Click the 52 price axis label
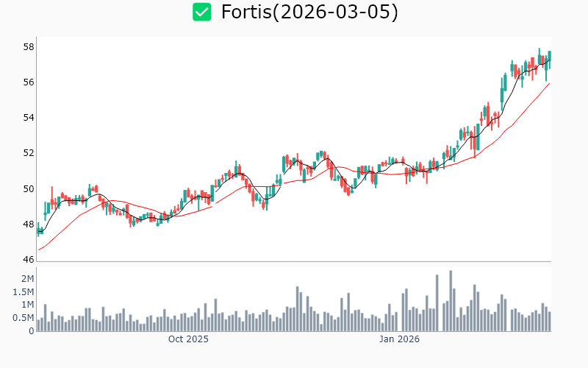This screenshot has width=588, height=368. [29, 153]
